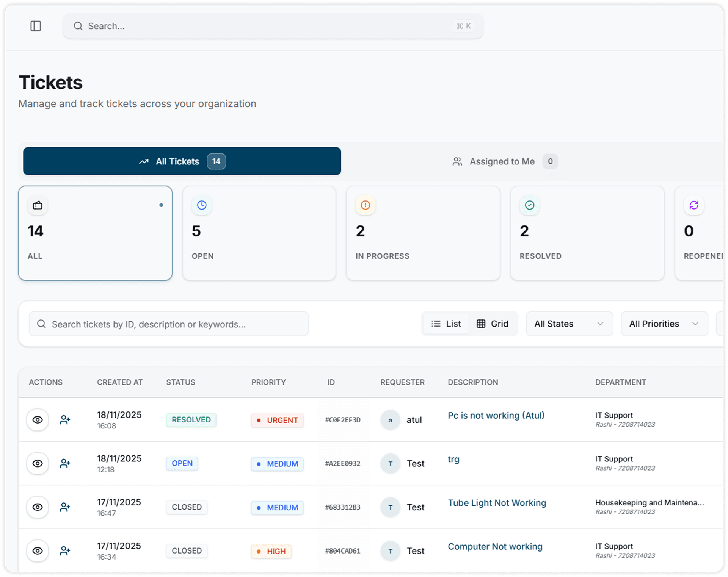The image size is (728, 577).
Task: Select the ALL tickets card
Action: point(95,233)
